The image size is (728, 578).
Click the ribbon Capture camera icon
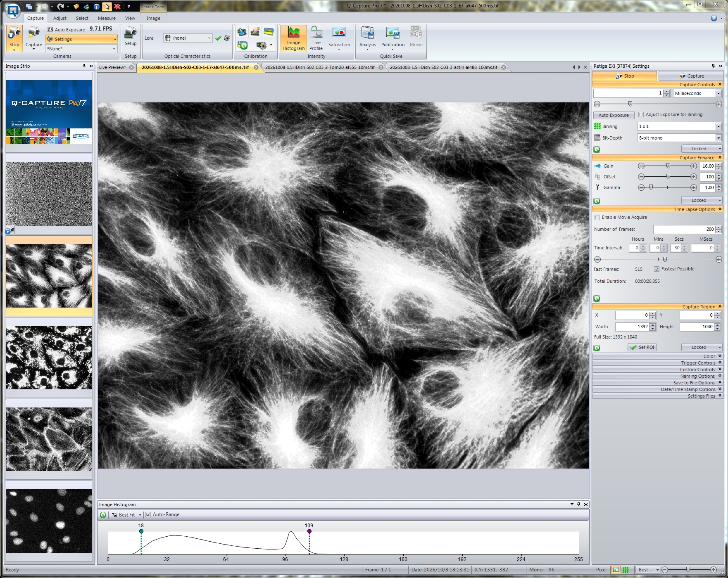pyautogui.click(x=34, y=33)
